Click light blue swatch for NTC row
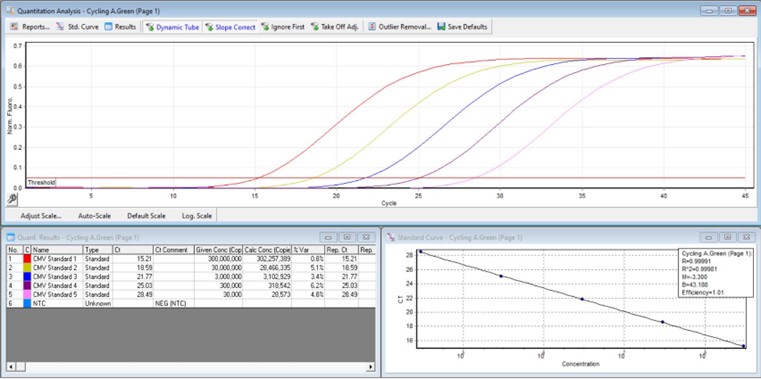The height and width of the screenshot is (379, 761). pos(28,303)
